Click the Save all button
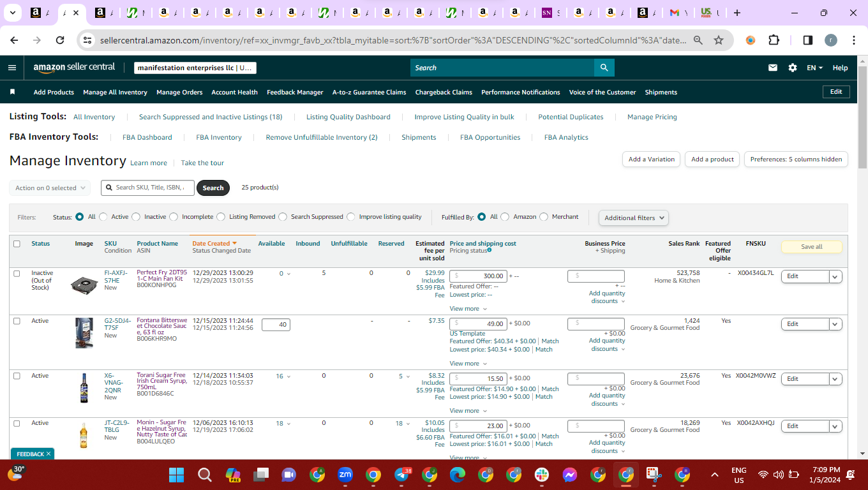This screenshot has height=490, width=868. tap(811, 247)
